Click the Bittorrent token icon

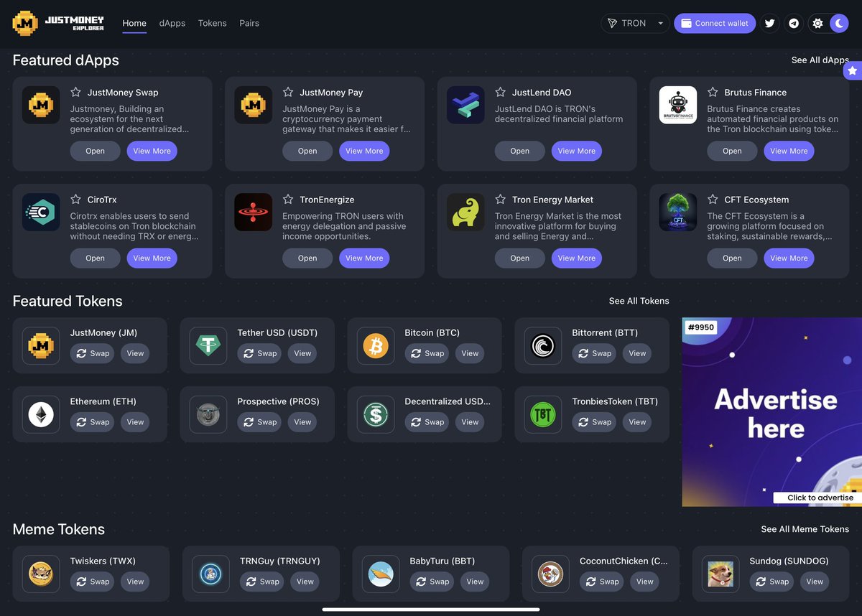coord(543,345)
